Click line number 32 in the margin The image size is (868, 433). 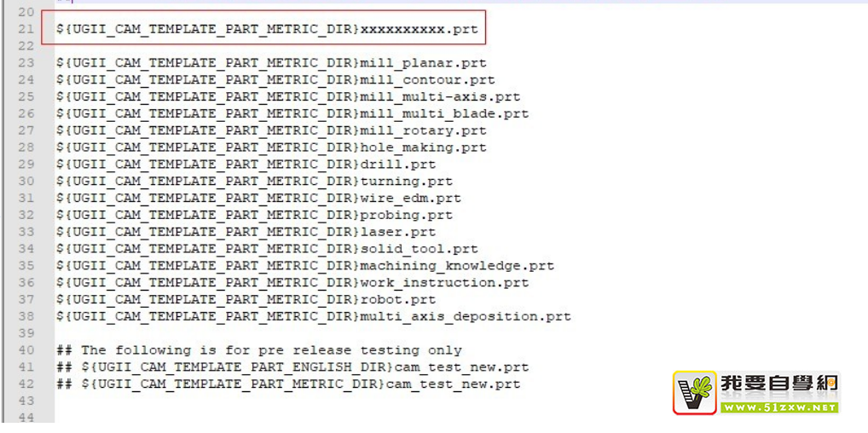(x=26, y=215)
